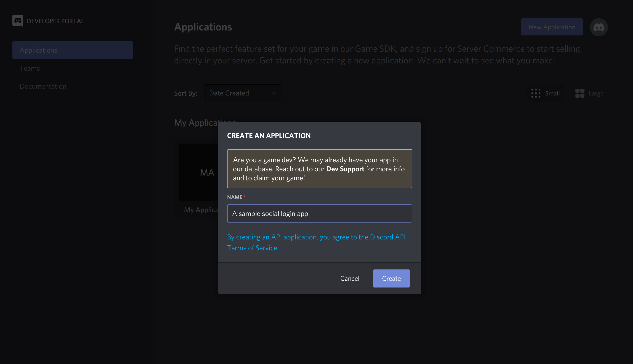
Task: Click the Dev Support bold link in notice
Action: [x=345, y=169]
